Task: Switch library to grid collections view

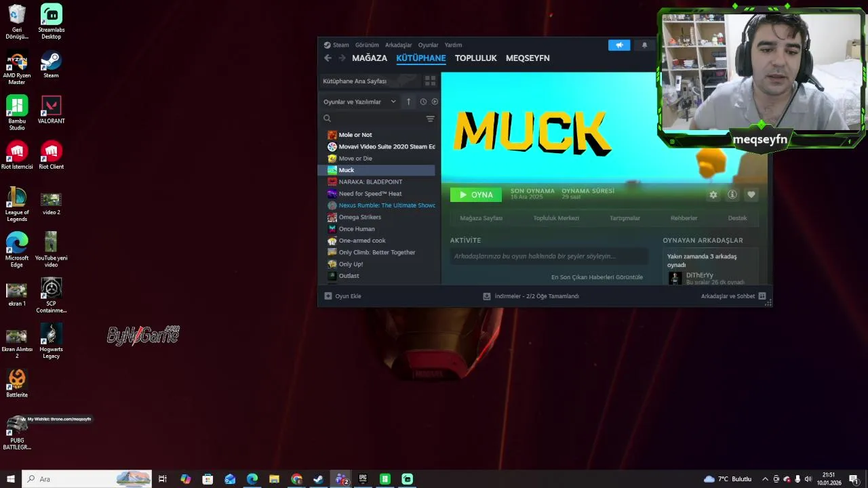Action: click(430, 81)
